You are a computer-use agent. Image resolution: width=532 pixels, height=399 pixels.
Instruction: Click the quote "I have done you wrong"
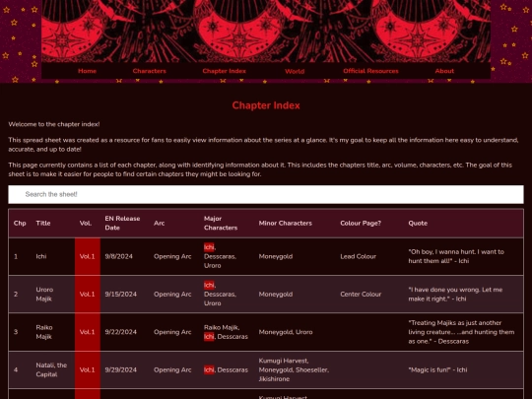[455, 295]
